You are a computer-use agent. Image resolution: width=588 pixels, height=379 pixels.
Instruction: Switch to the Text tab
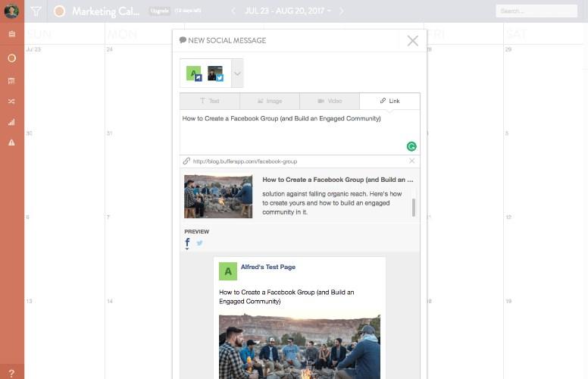coord(210,101)
